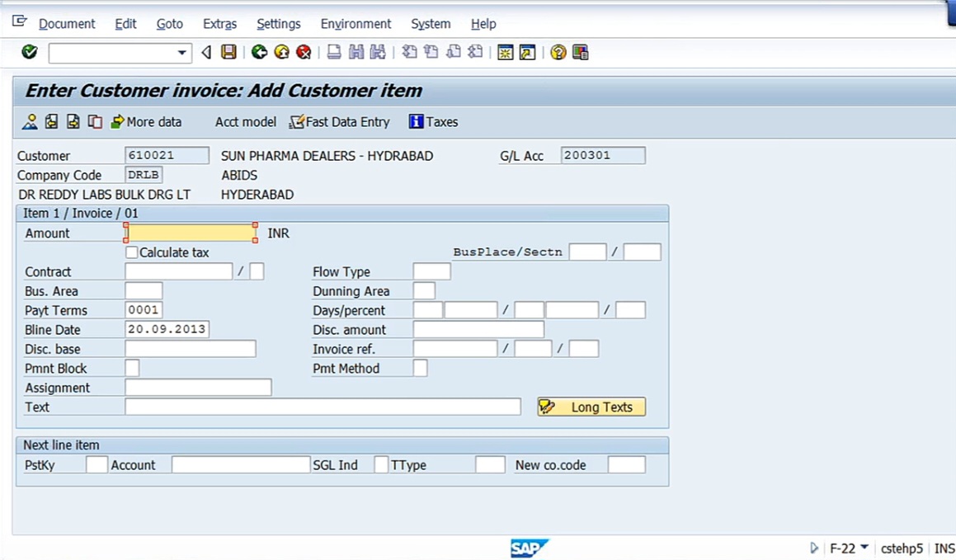Image resolution: width=956 pixels, height=560 pixels.
Task: Open the Help menu
Action: click(x=483, y=24)
